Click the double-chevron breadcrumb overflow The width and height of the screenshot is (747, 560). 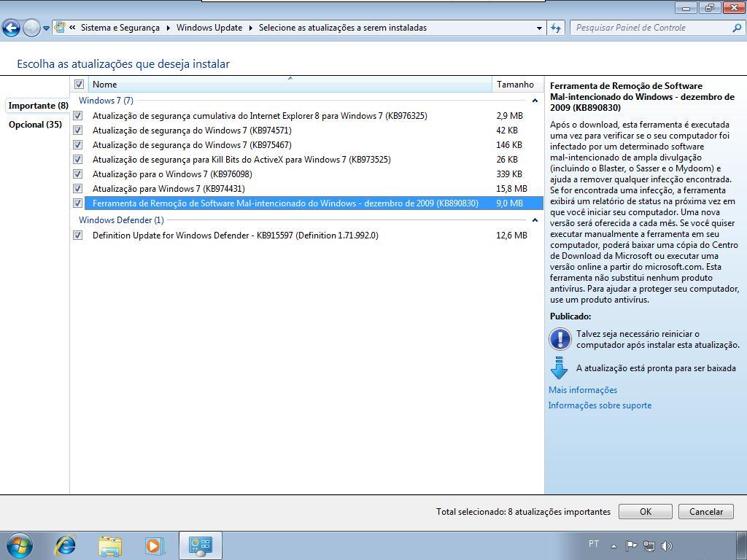coord(72,28)
